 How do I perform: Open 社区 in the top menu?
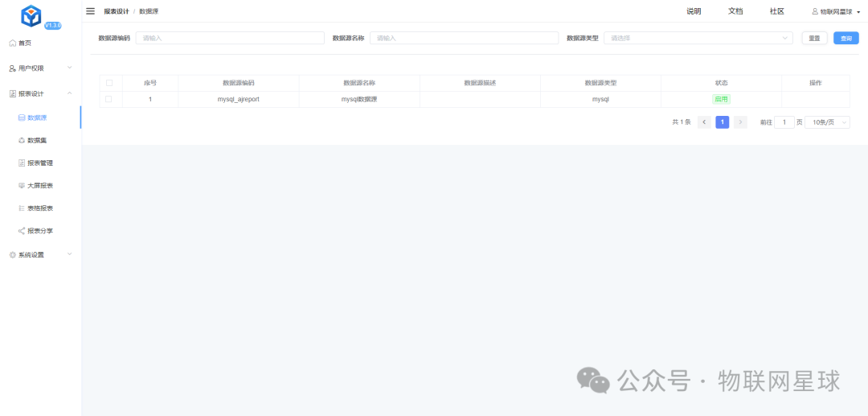point(776,11)
